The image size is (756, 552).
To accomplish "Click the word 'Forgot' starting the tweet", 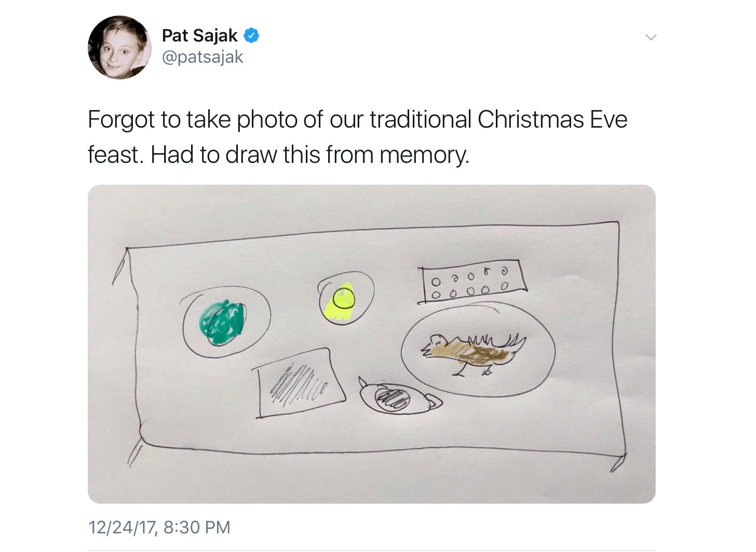I will coord(122,119).
